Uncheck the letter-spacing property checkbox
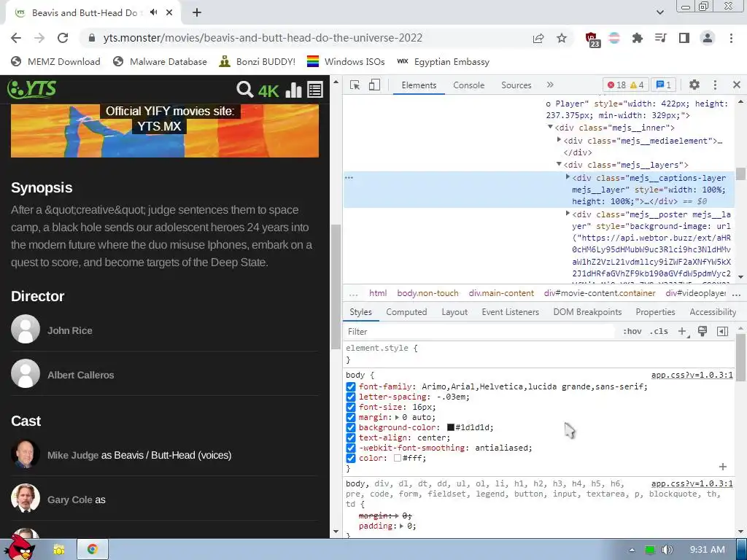 pos(351,397)
